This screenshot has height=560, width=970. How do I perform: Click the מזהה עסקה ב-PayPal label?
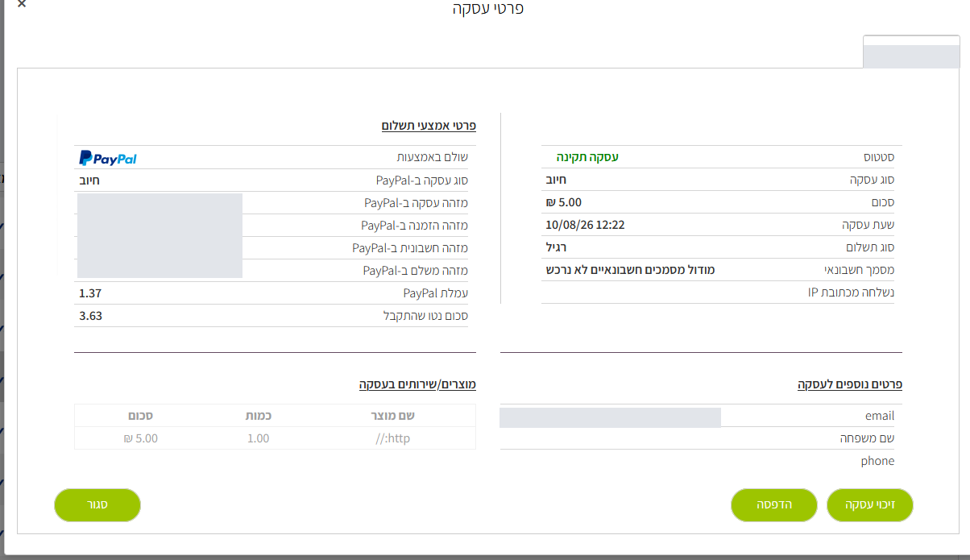click(416, 203)
